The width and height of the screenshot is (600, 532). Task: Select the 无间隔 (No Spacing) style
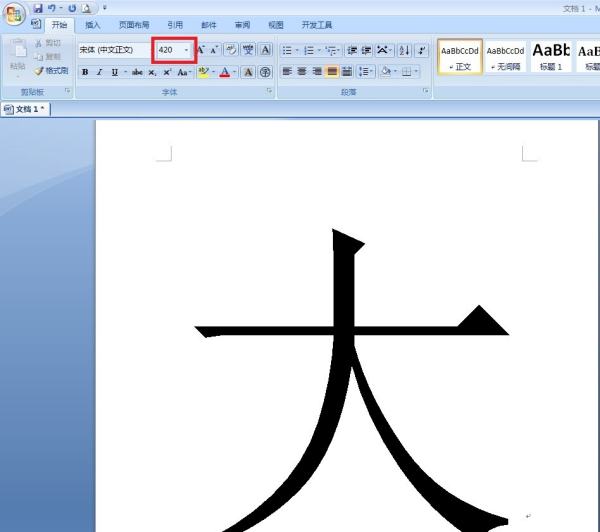tap(505, 57)
